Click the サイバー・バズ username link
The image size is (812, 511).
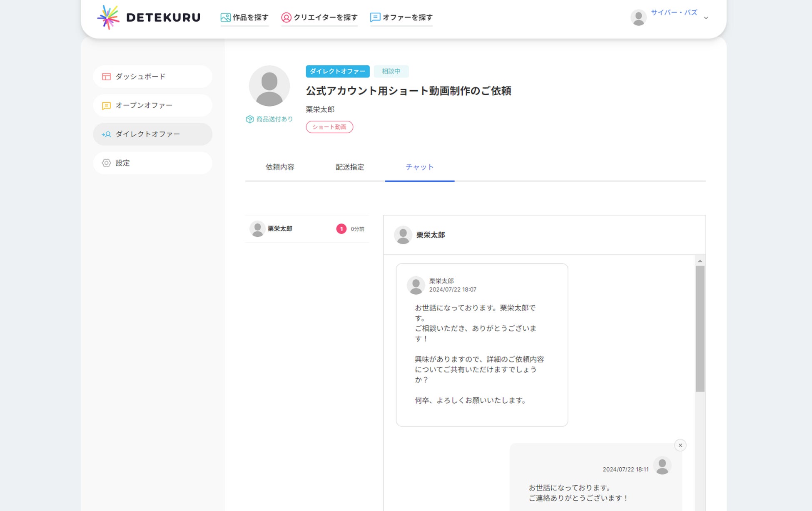[674, 12]
